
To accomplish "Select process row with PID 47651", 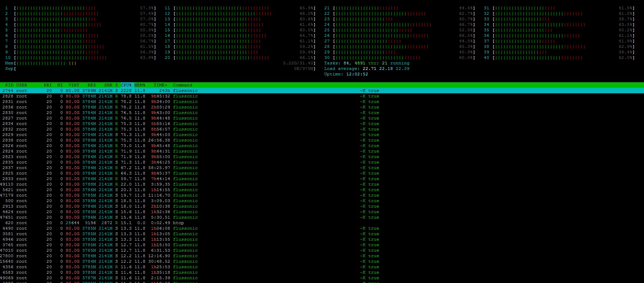I will (322, 217).
